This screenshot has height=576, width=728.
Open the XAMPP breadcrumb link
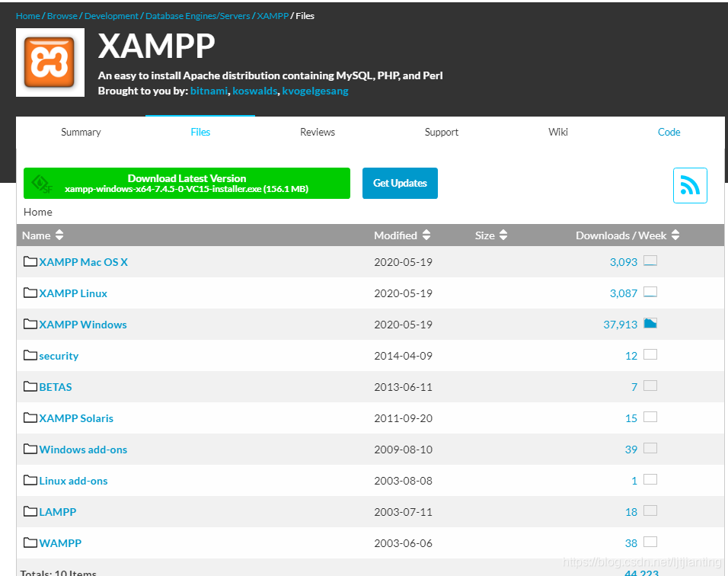(273, 16)
